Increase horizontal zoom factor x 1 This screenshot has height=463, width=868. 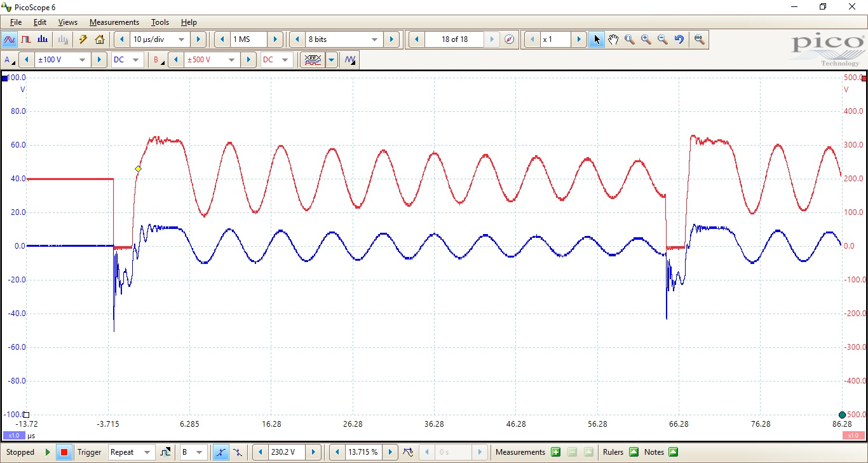click(x=579, y=39)
